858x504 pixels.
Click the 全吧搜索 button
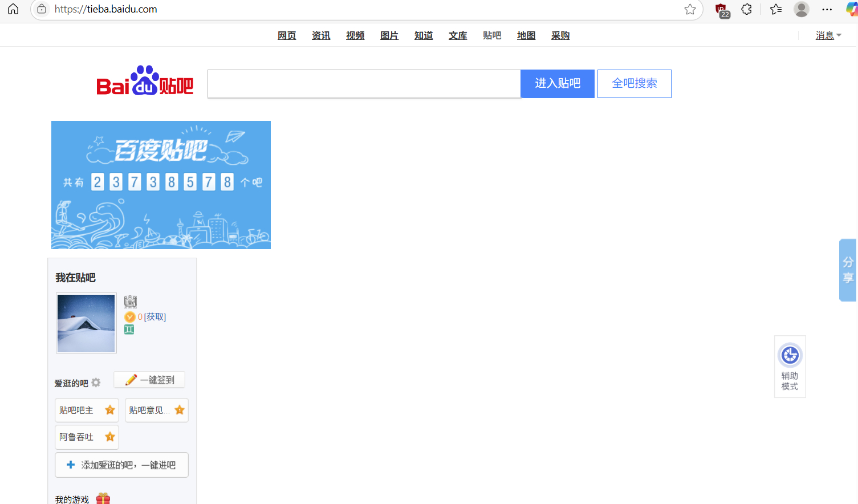click(x=634, y=84)
